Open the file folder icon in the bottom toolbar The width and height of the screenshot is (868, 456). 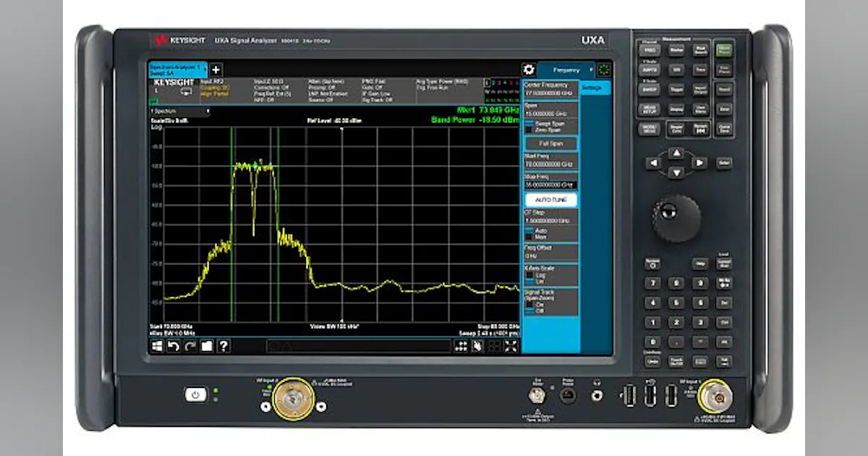coord(207,346)
